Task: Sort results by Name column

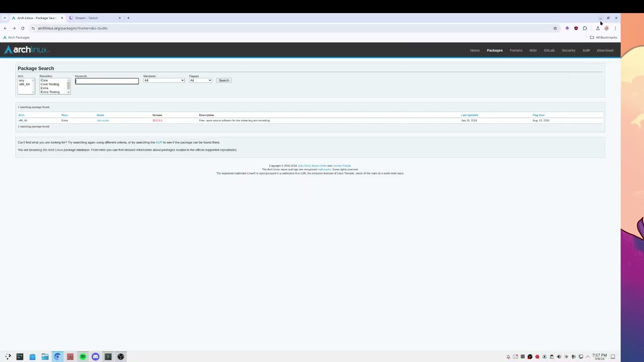Action: (x=100, y=115)
